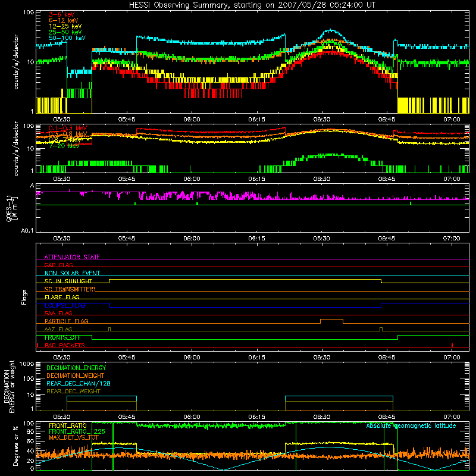Click the 07:00 tick under the decimation plot
This screenshot has width=476, height=476.
coord(452,417)
